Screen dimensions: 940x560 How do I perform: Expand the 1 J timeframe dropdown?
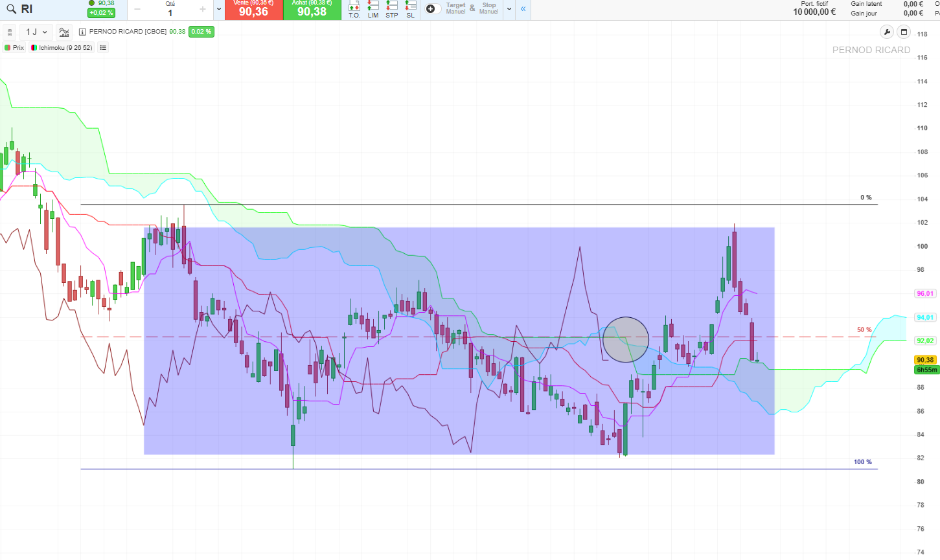point(36,32)
